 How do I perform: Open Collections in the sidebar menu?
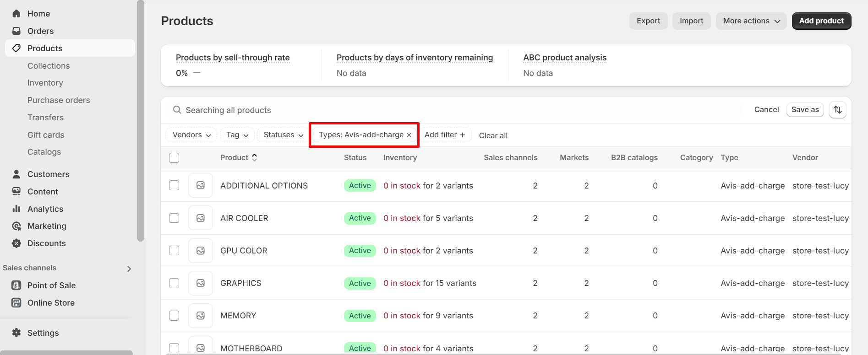[49, 66]
